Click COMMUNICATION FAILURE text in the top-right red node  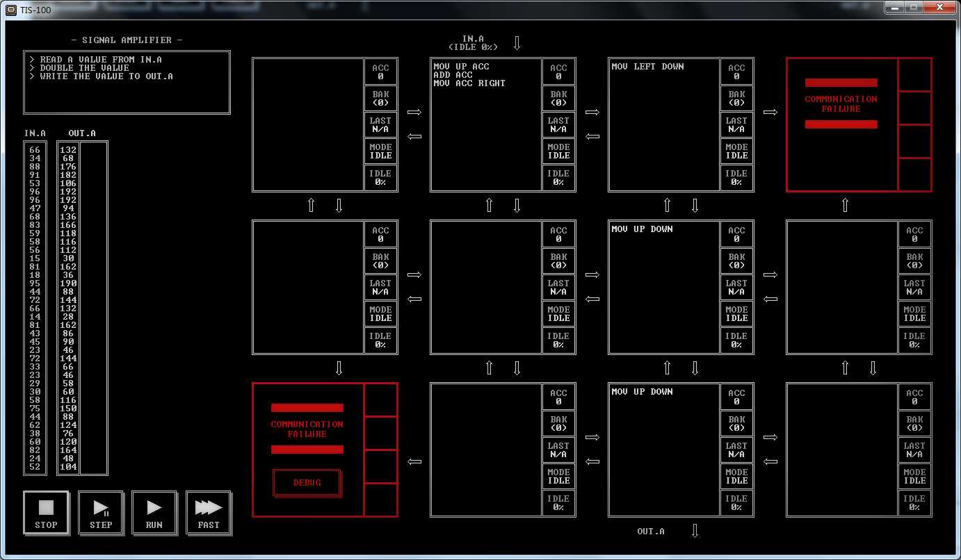tap(841, 104)
